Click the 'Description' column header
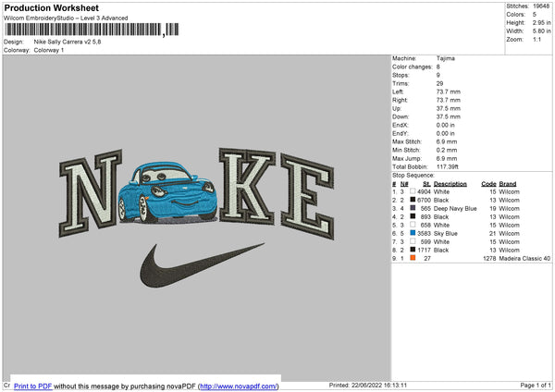Viewport: 555px width, 392px height. (x=450, y=184)
